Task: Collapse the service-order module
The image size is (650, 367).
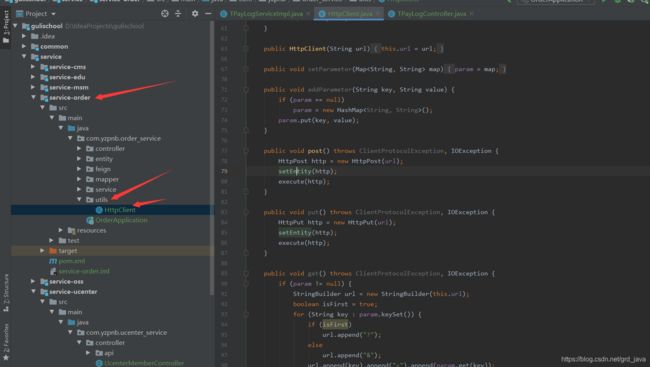Action: (33, 97)
